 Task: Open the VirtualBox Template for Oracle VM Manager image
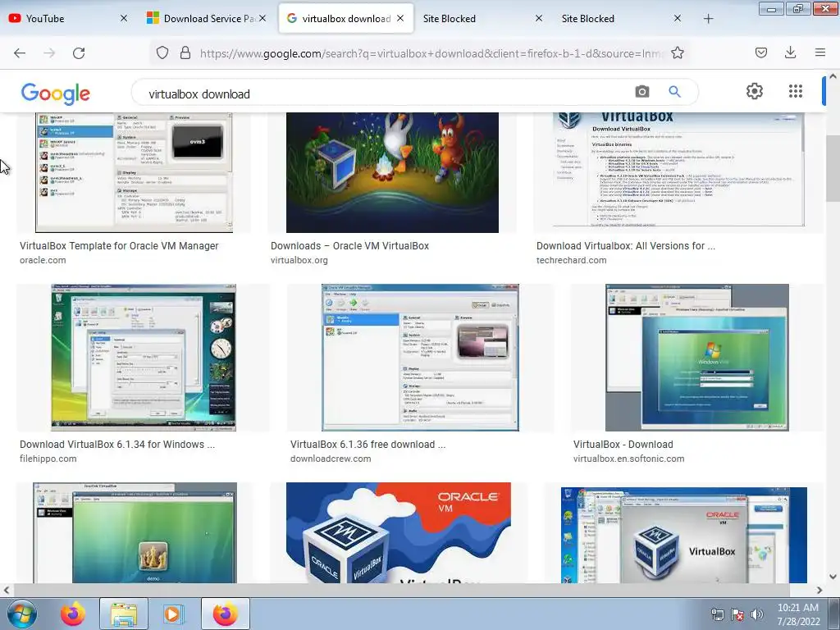pos(134,172)
